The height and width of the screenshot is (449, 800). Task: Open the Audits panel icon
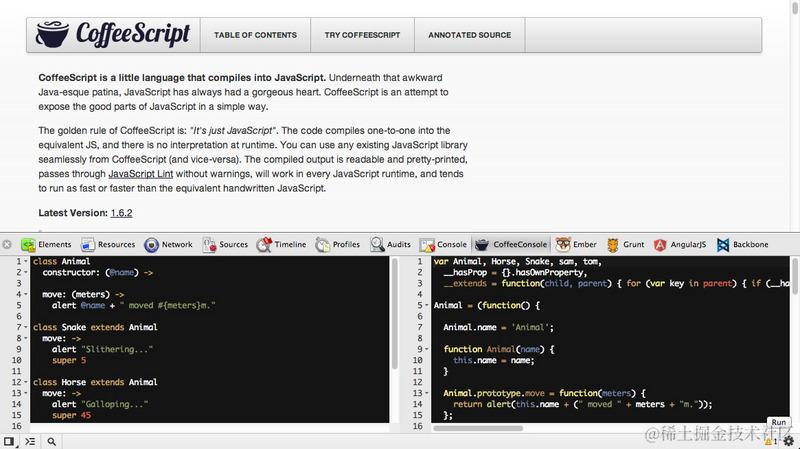click(378, 245)
